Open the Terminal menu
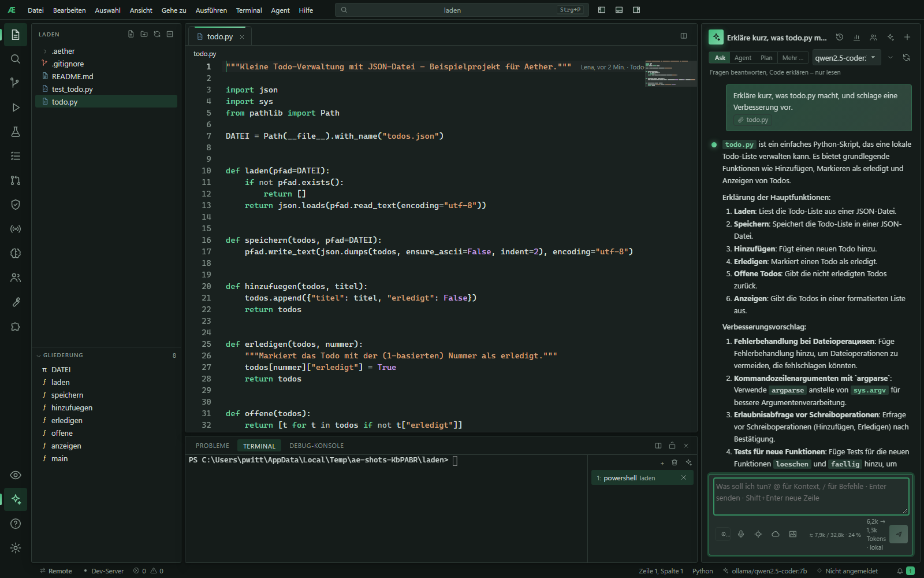This screenshot has height=578, width=924. point(249,10)
